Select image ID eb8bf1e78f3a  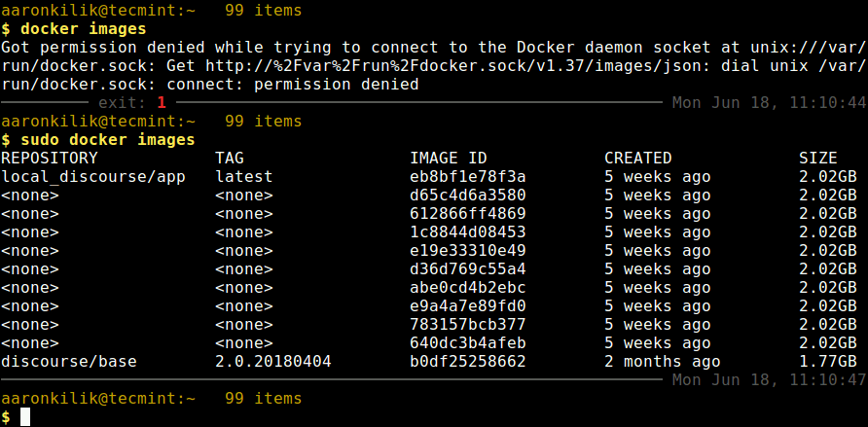coord(468,177)
